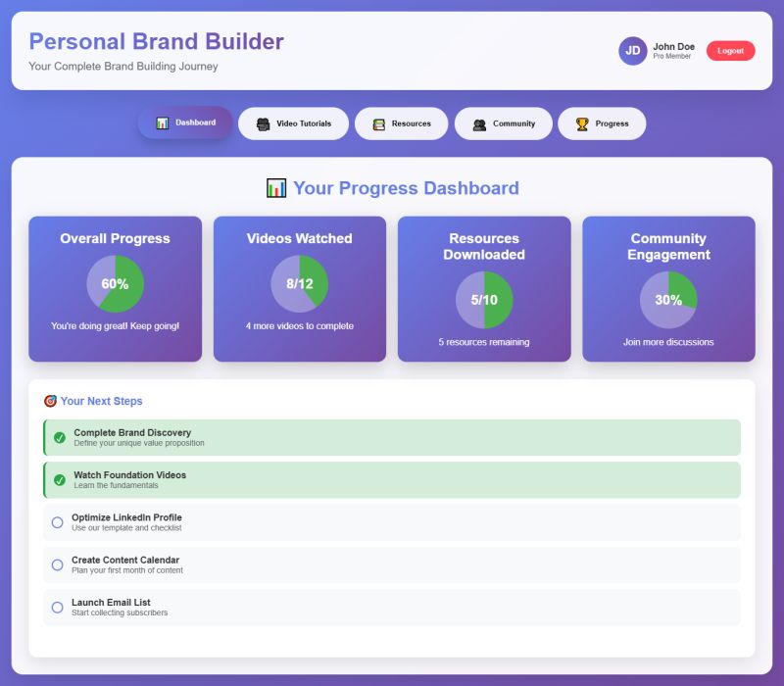Click the 'Your Next Steps' heading
Image resolution: width=784 pixels, height=686 pixels.
point(102,401)
